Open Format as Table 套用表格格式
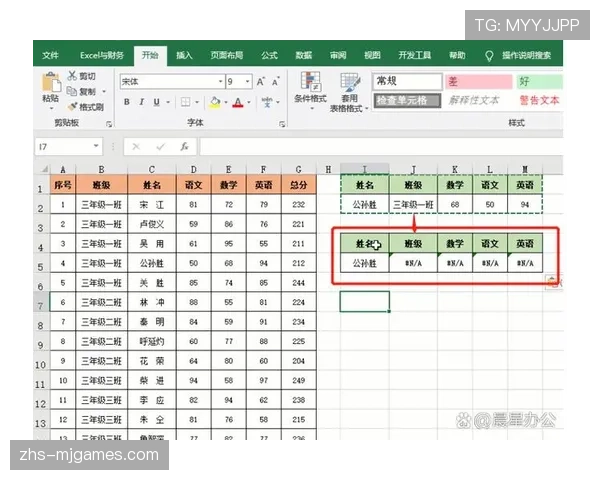This screenshot has height=480, width=600. click(349, 92)
